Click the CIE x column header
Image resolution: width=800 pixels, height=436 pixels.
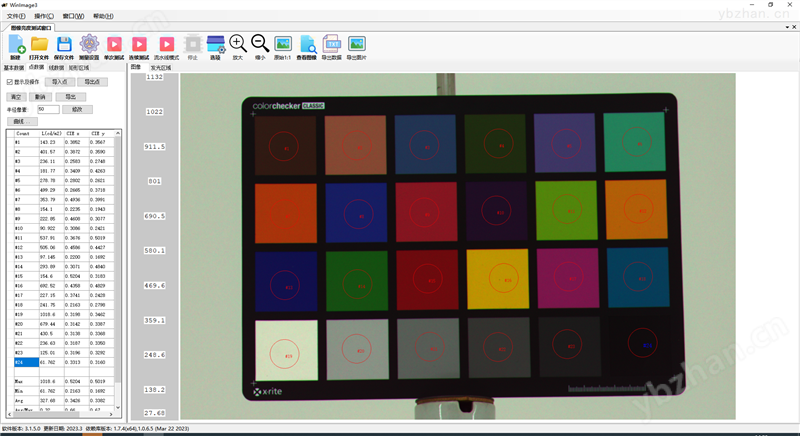[77, 133]
